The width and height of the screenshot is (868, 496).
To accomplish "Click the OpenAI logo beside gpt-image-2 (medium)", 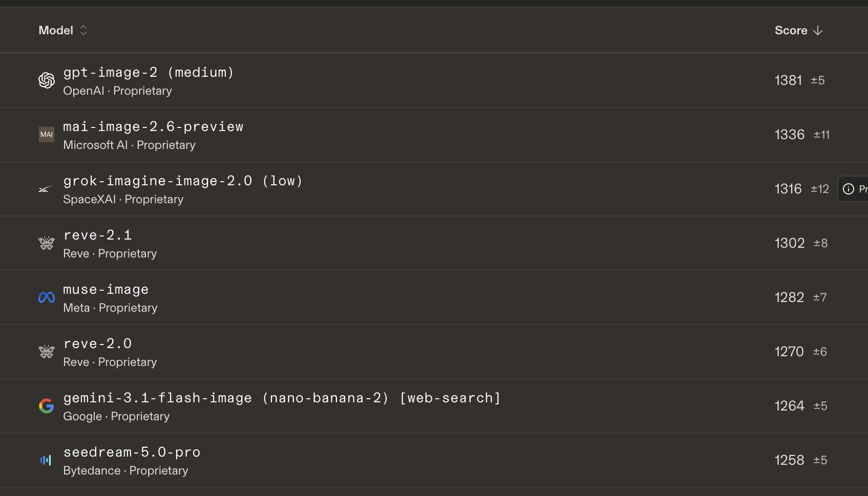I will tap(47, 80).
